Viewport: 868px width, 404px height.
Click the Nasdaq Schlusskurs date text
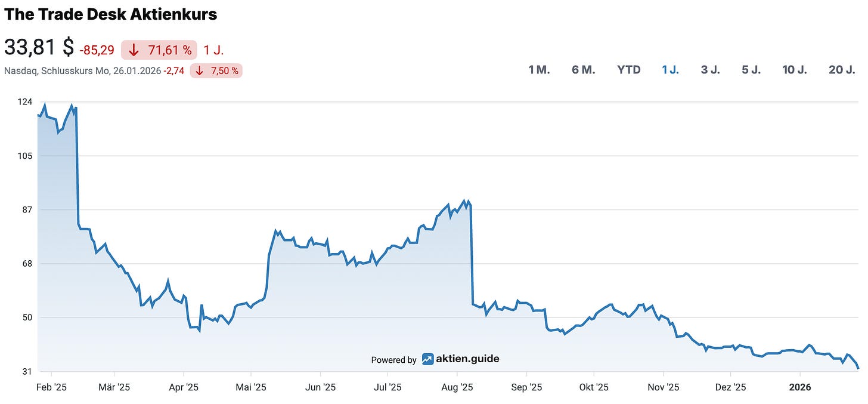(82, 70)
